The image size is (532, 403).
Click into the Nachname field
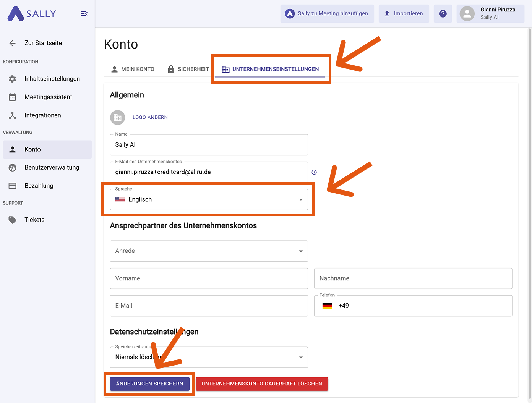tap(413, 278)
